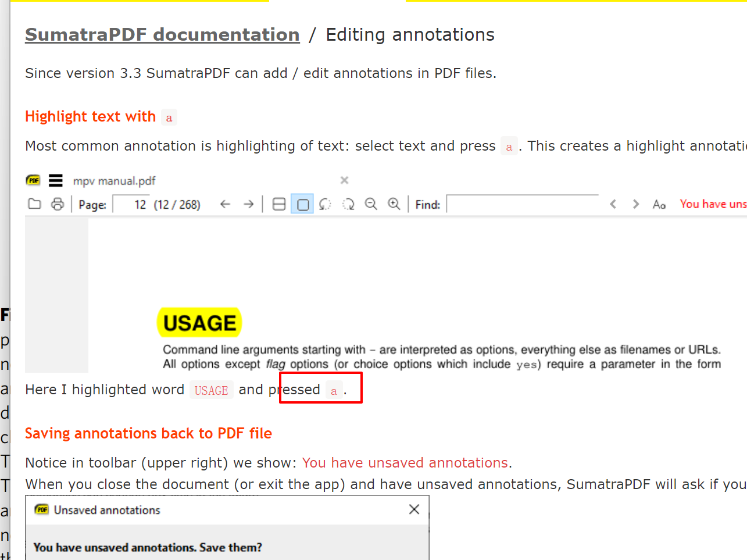The height and width of the screenshot is (560, 747).
Task: Click the yellow highlighted USAGE heading
Action: click(x=199, y=323)
